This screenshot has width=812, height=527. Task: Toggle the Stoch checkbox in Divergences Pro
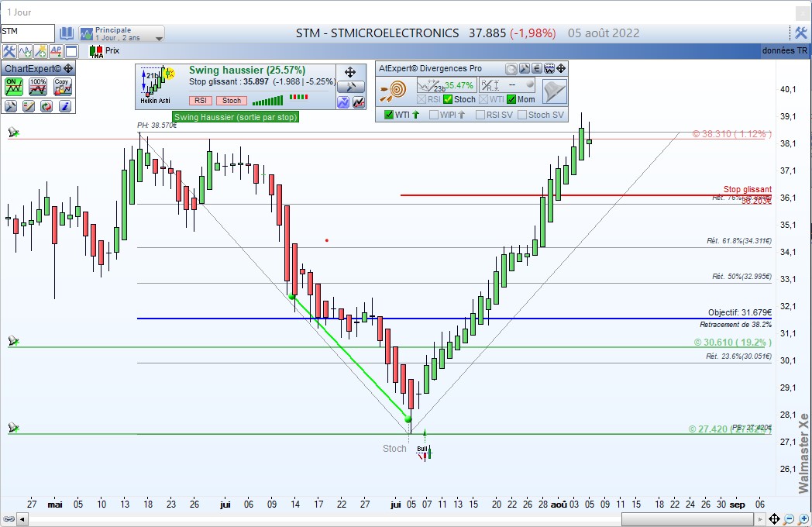point(448,99)
